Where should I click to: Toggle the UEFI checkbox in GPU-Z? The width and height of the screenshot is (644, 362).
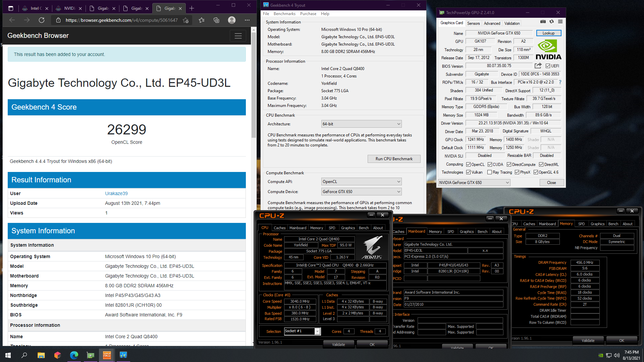[x=548, y=66]
